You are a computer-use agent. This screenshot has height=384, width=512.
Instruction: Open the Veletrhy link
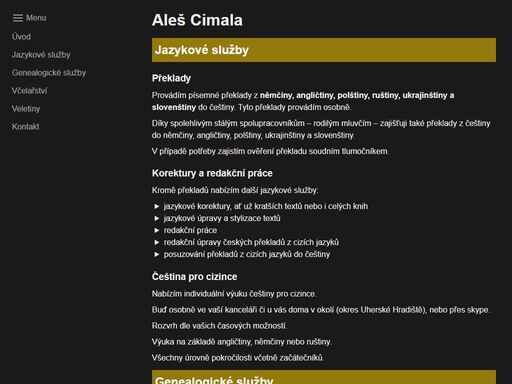(26, 109)
